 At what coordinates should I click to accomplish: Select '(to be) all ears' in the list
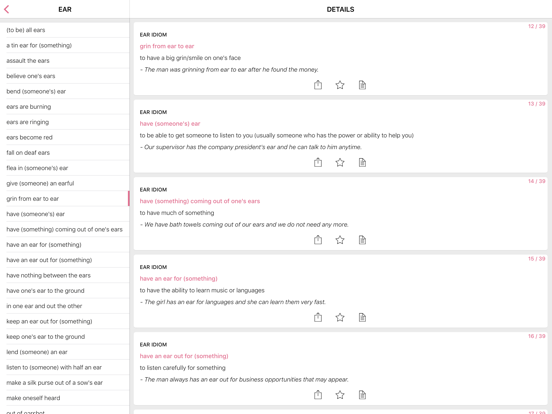(x=65, y=30)
